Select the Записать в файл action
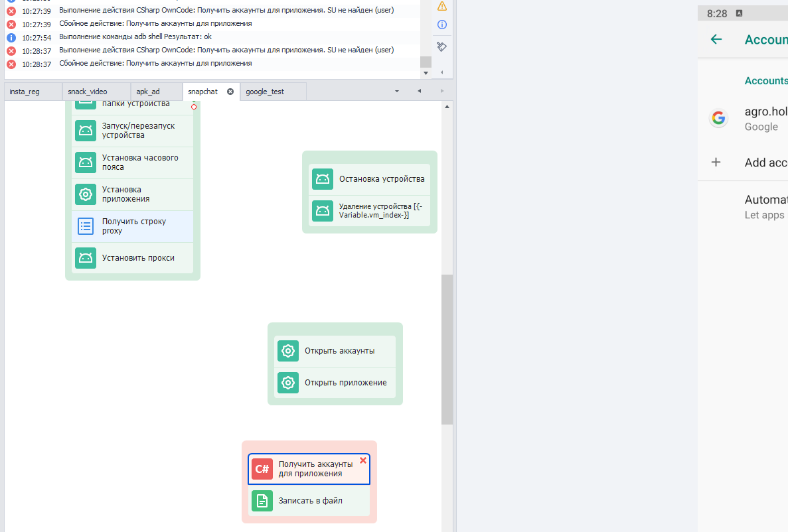788x532 pixels. [309, 501]
